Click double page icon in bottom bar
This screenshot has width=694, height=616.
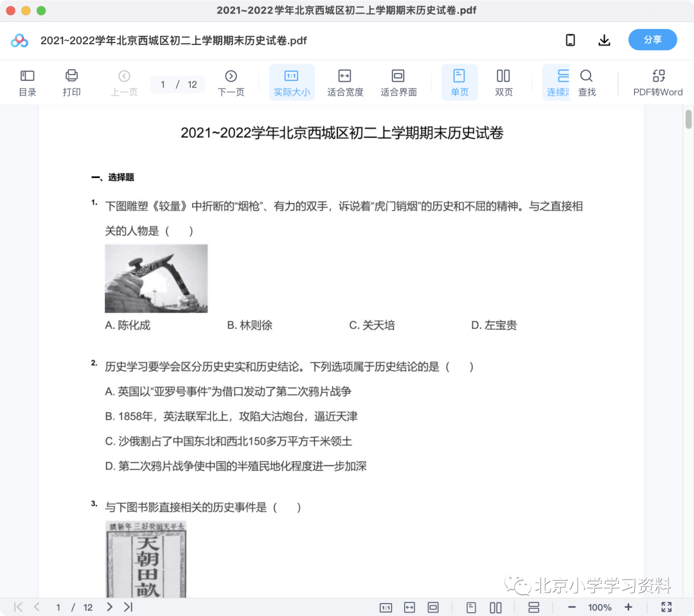pos(495,608)
